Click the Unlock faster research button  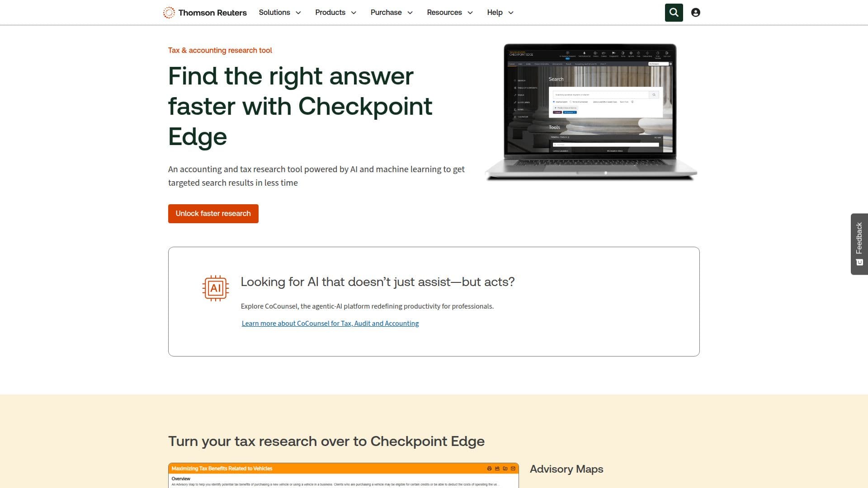(213, 214)
